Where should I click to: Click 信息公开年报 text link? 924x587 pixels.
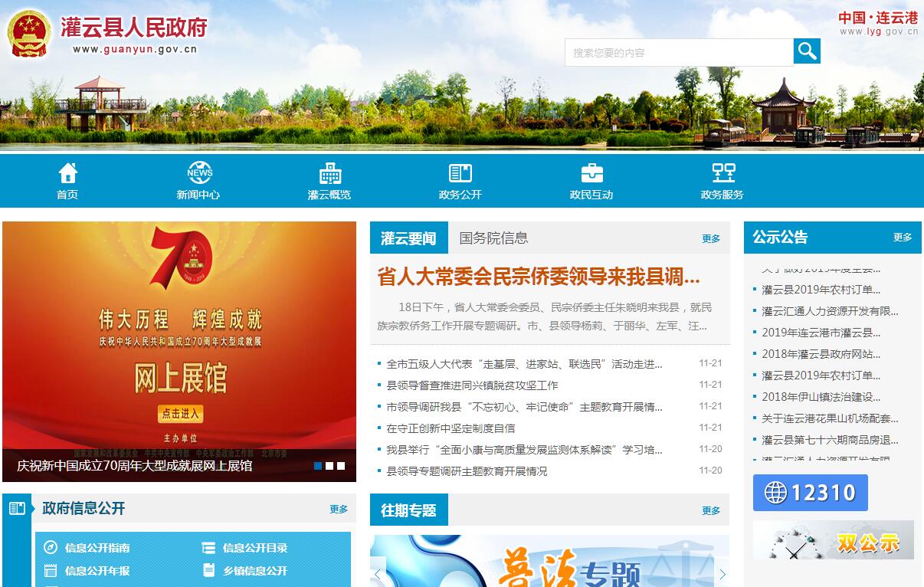(97, 571)
